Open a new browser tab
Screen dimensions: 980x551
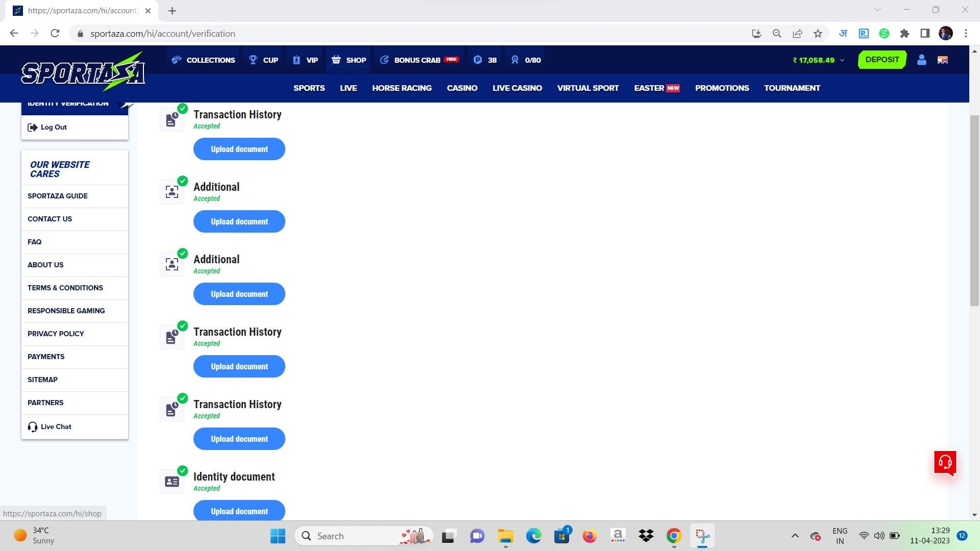172,11
